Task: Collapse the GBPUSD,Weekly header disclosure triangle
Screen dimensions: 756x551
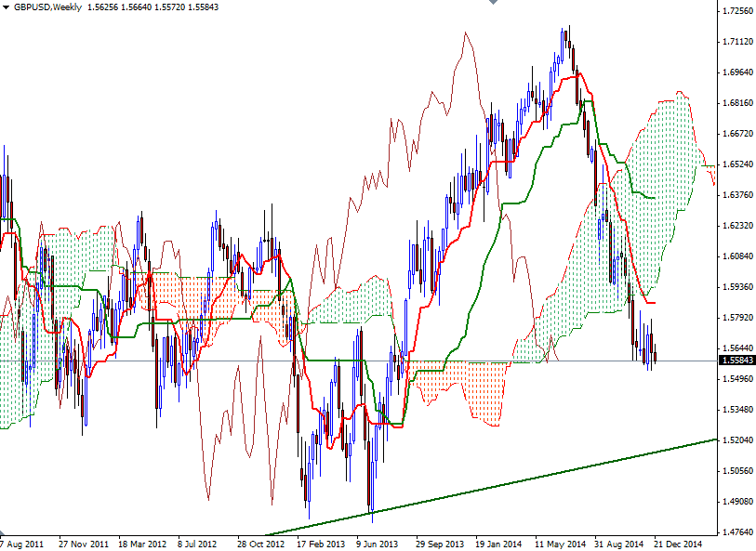Action: 7,7
